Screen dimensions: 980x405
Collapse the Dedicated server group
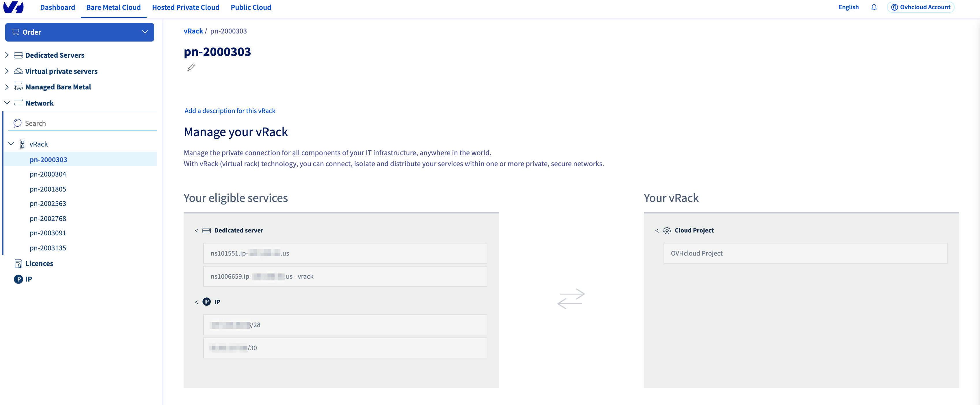coord(197,230)
